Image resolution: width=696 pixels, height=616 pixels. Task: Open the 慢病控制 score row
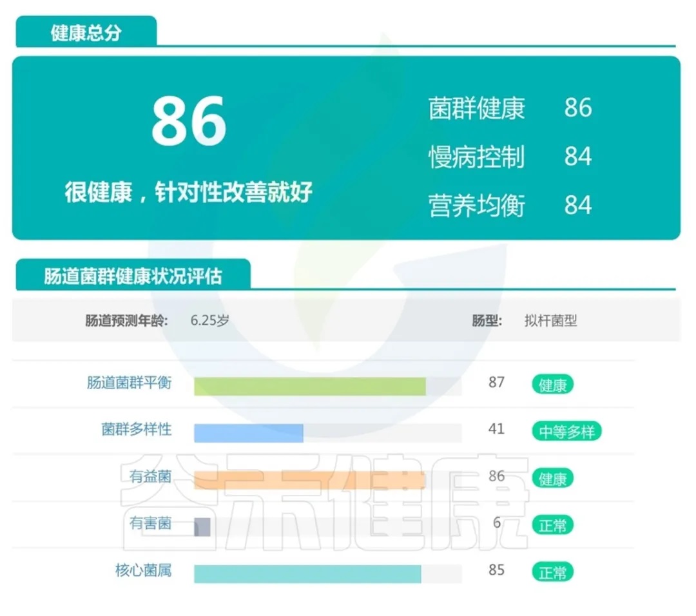pyautogui.click(x=510, y=157)
